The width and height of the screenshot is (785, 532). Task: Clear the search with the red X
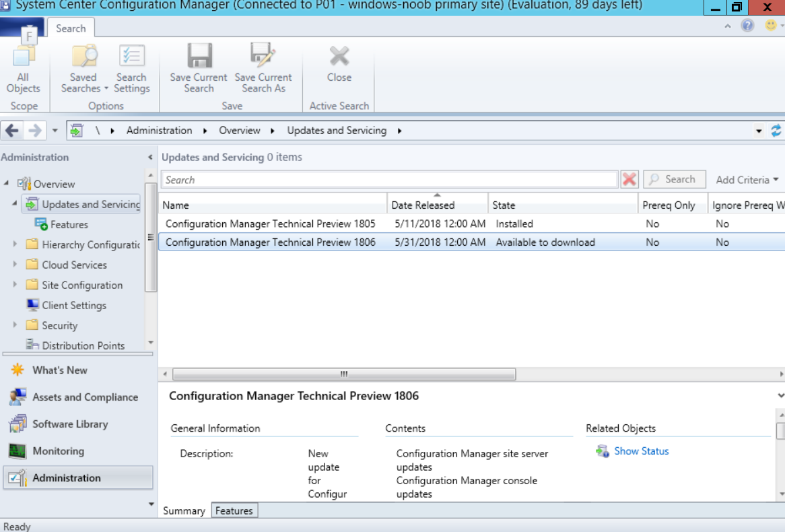tap(629, 179)
